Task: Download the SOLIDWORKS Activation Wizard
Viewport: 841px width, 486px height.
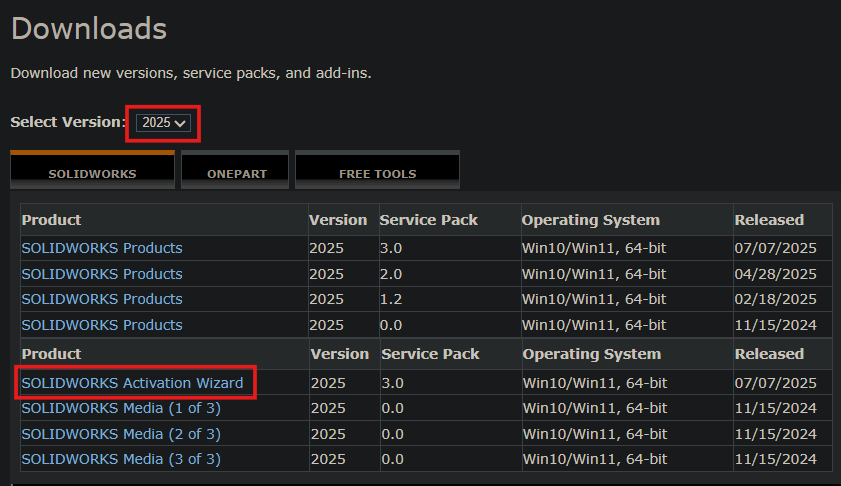Action: point(132,383)
